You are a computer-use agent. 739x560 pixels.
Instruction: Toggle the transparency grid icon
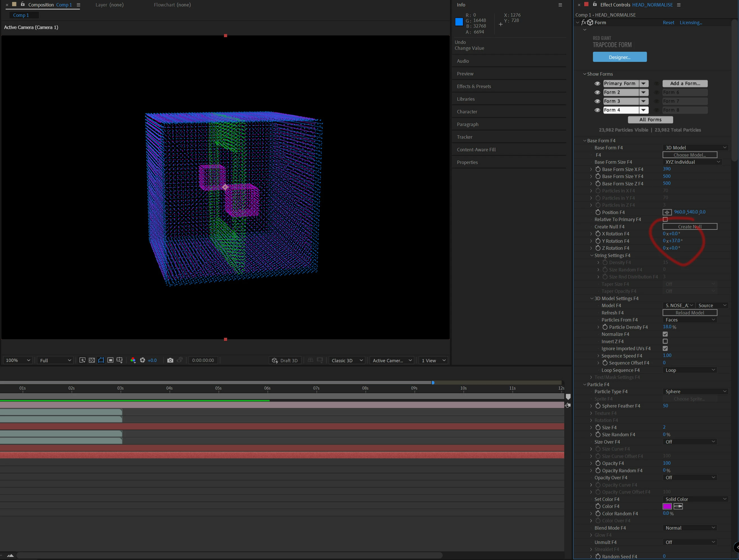point(91,360)
